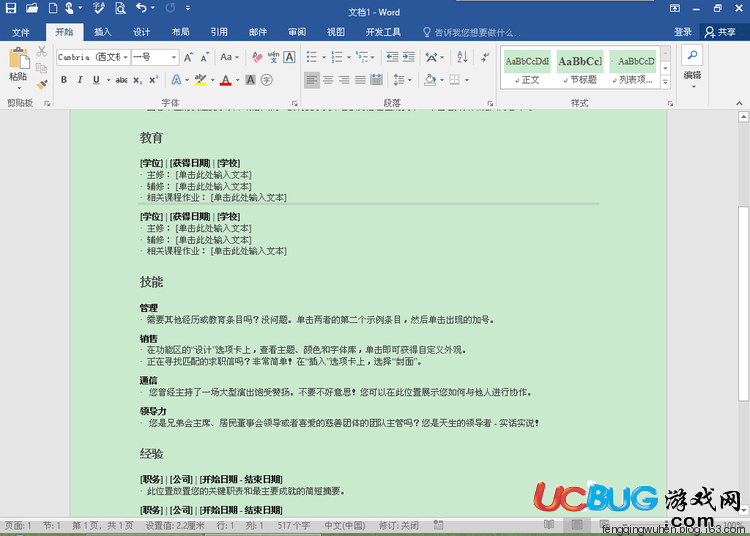Click 517 个字 word count in status bar
Screen dimensions: 750x536
[294, 525]
